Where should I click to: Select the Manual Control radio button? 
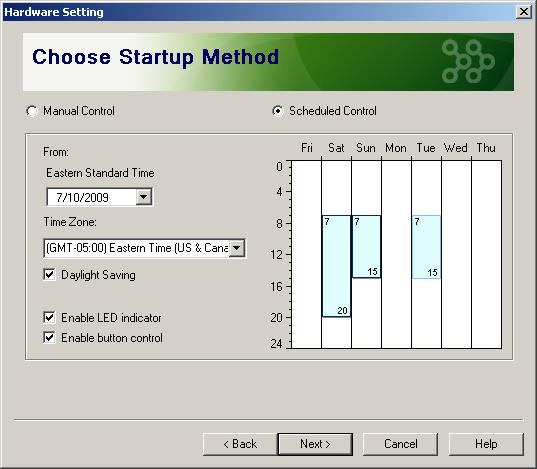(32, 111)
